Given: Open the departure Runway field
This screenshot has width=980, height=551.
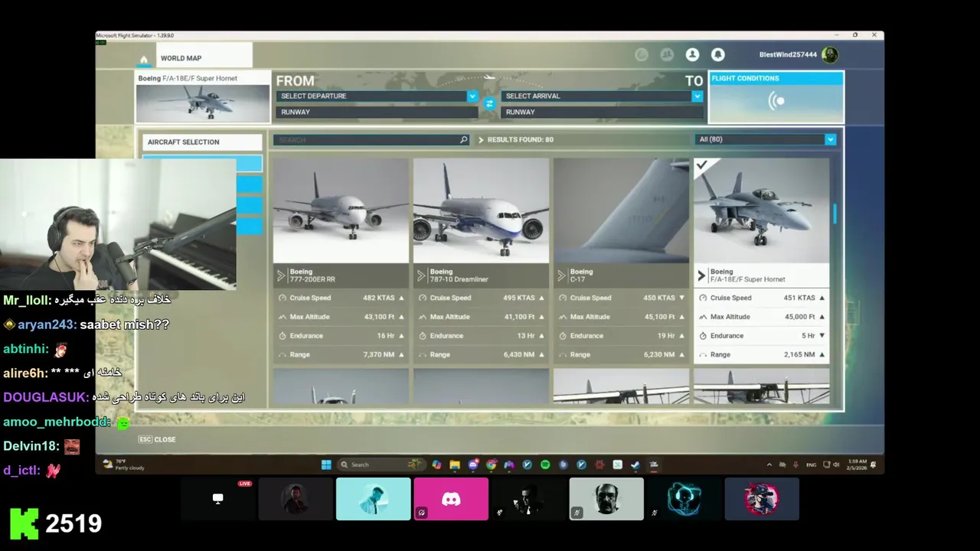Looking at the screenshot, I should click(x=377, y=112).
